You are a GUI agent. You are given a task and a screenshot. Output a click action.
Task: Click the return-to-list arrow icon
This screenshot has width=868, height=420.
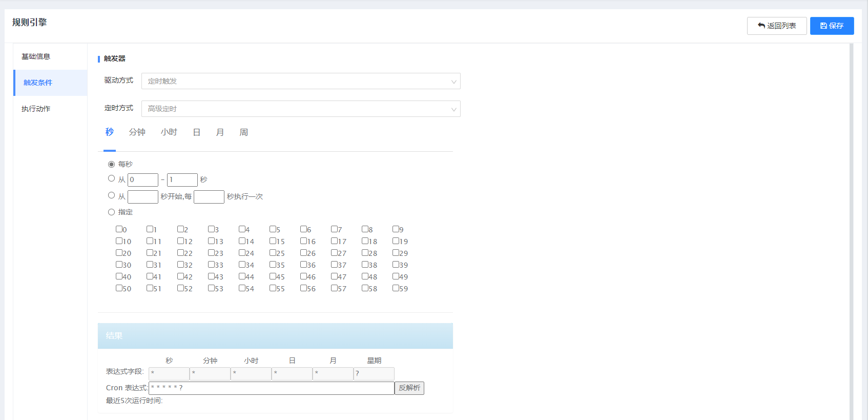pyautogui.click(x=761, y=26)
